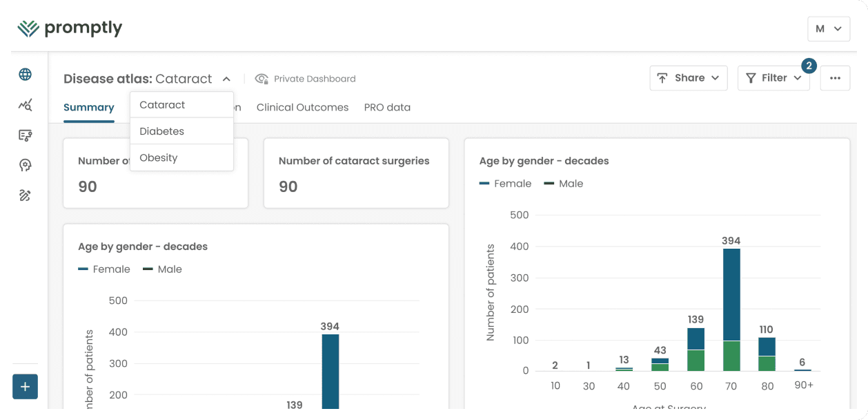Click the Private Dashboard eye-lock icon
Image resolution: width=868 pixels, height=420 pixels.
(x=261, y=79)
